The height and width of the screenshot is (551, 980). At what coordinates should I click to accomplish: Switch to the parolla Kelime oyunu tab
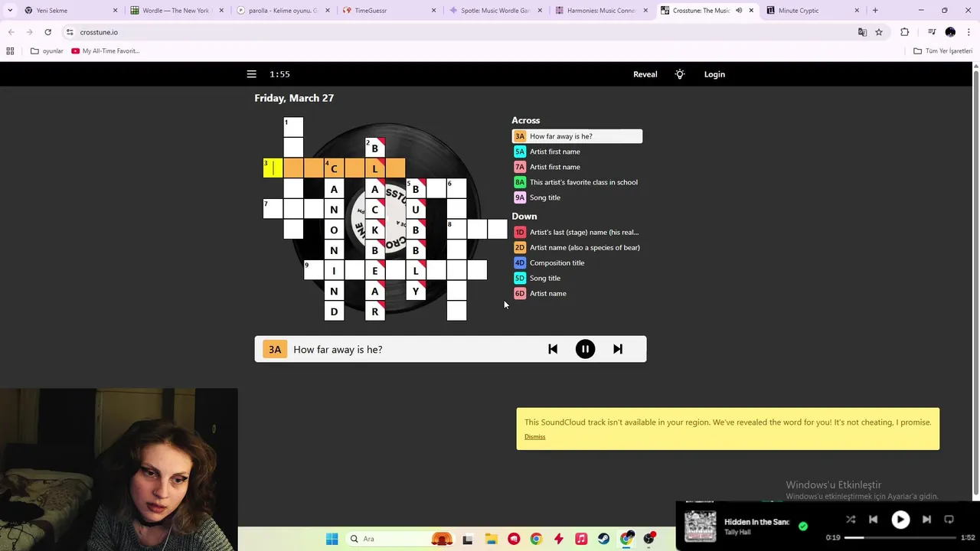283,11
